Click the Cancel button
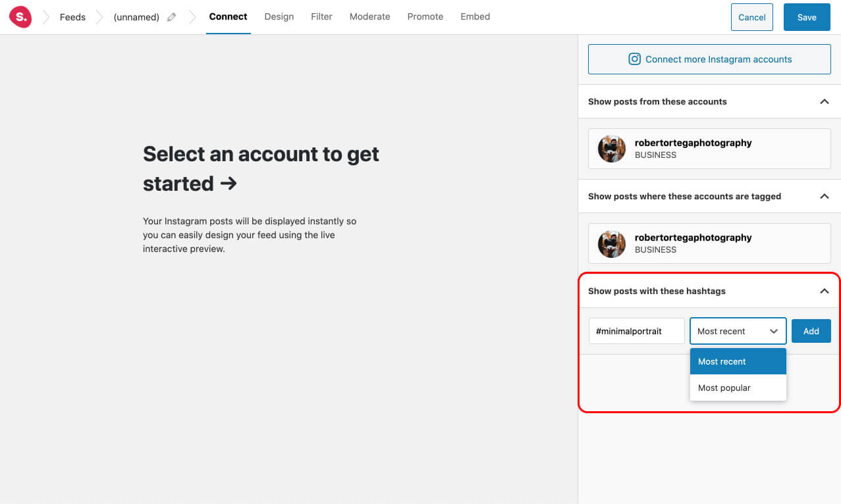The width and height of the screenshot is (841, 504). coord(752,17)
